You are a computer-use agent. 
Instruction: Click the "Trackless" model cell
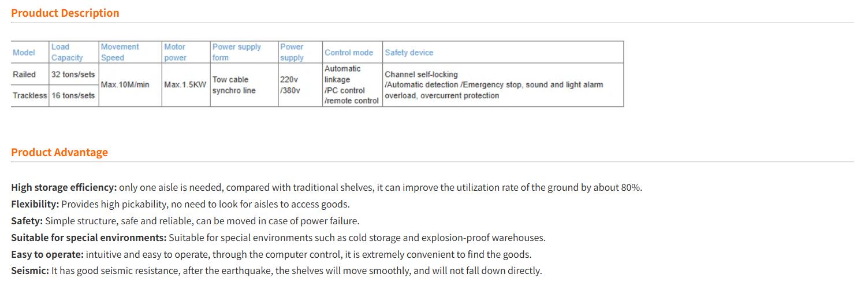click(x=30, y=95)
